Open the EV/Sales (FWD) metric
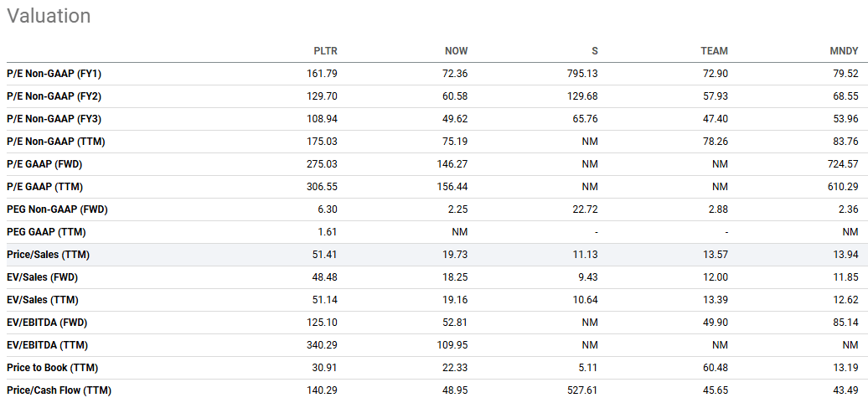This screenshot has width=868, height=403. (42, 277)
